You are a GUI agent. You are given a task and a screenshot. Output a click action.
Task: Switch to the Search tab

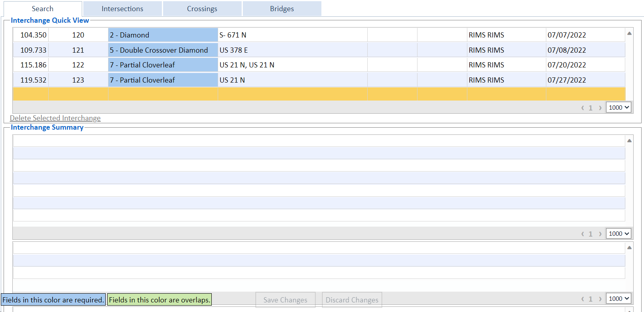coord(43,9)
